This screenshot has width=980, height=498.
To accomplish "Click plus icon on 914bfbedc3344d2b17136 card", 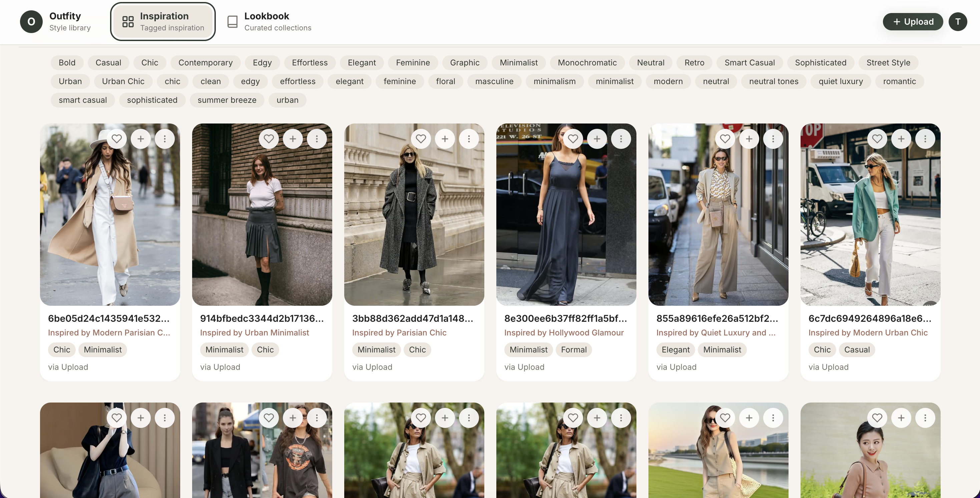I will [293, 139].
